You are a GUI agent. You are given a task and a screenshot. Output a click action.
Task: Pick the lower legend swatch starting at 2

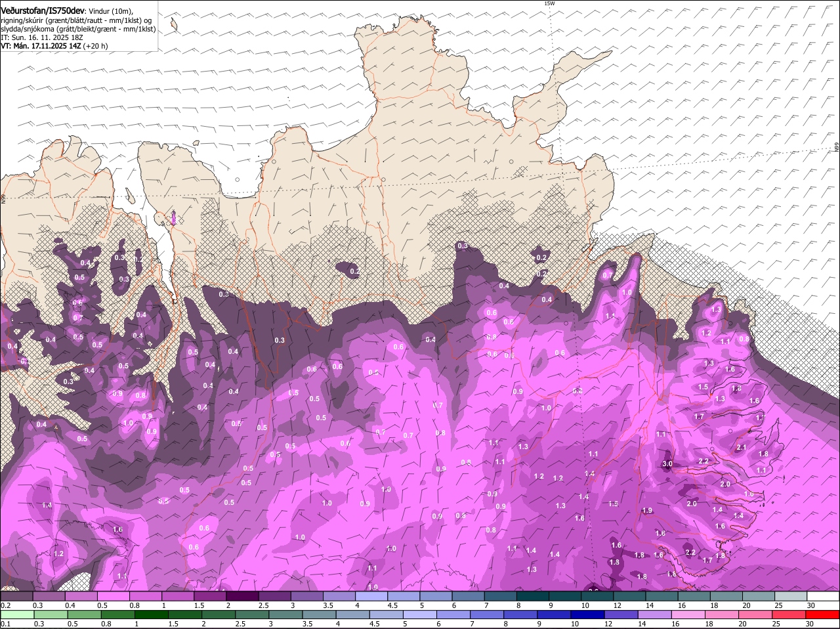click(x=219, y=615)
